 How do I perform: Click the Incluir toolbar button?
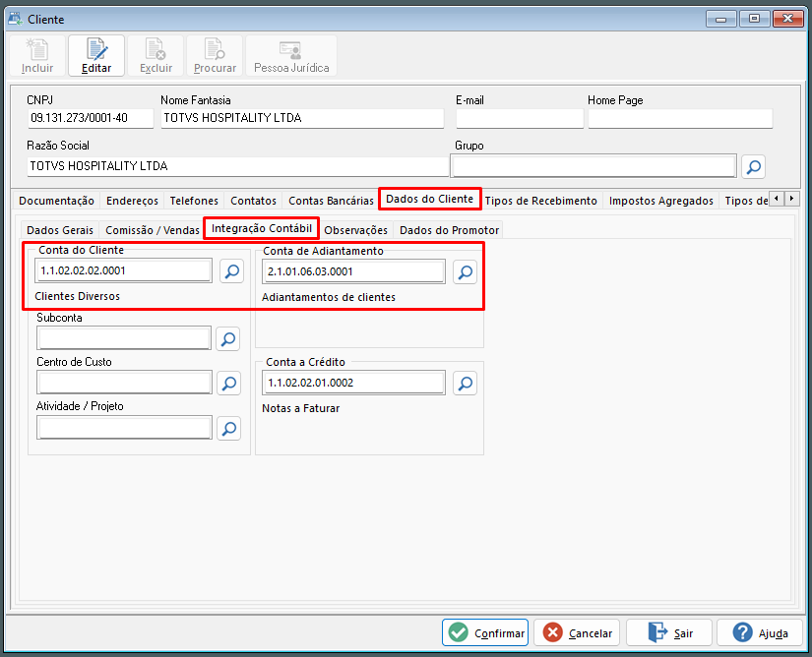[37, 56]
